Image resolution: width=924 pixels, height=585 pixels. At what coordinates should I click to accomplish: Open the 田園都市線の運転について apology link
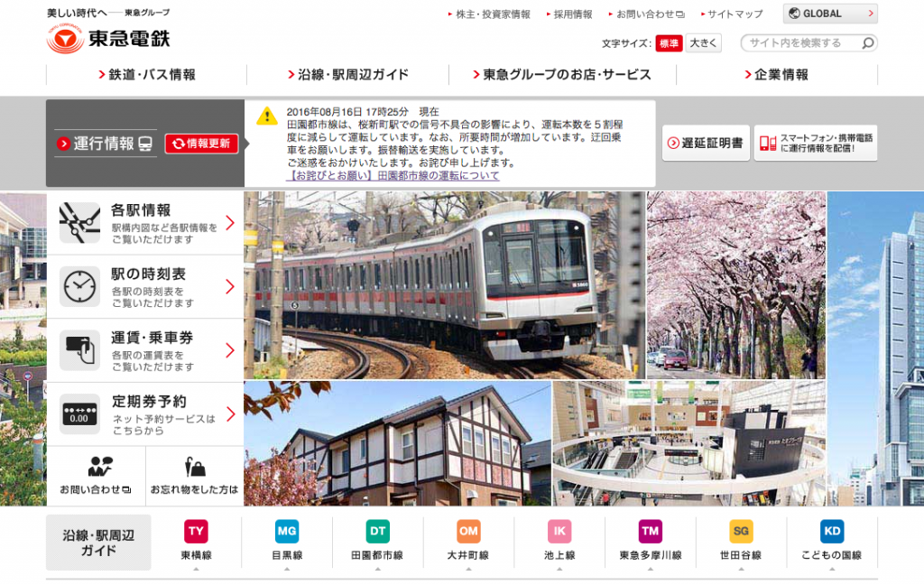coord(393,176)
